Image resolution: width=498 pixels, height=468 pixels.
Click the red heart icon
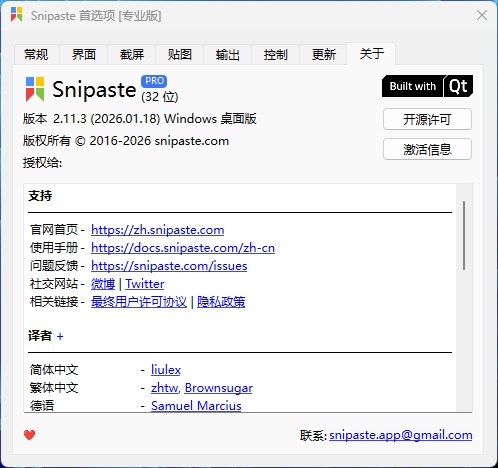pyautogui.click(x=29, y=435)
